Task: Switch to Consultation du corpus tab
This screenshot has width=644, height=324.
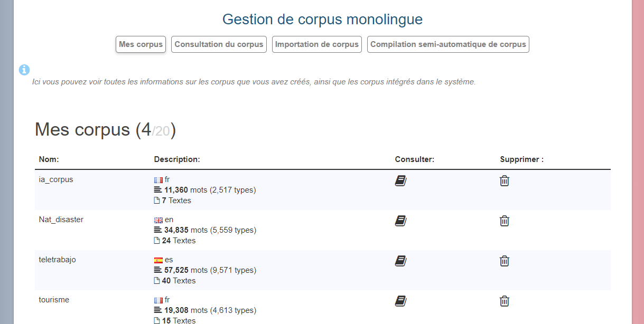Action: coord(219,44)
